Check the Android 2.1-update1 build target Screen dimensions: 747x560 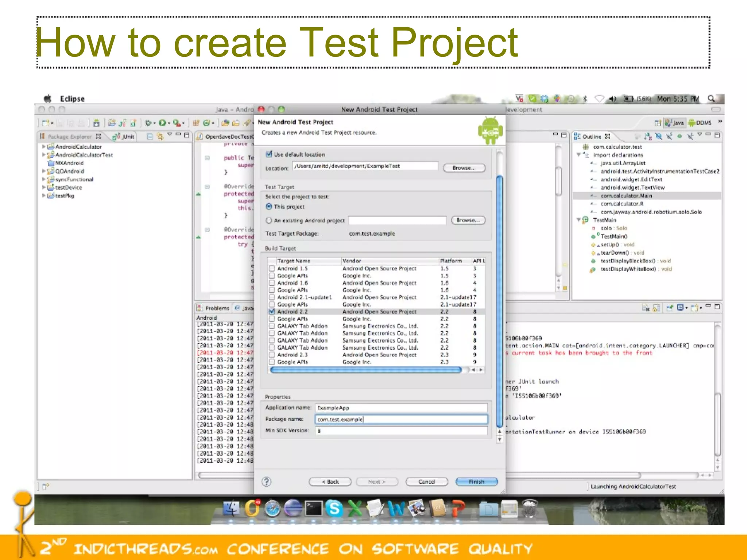pyautogui.click(x=272, y=297)
